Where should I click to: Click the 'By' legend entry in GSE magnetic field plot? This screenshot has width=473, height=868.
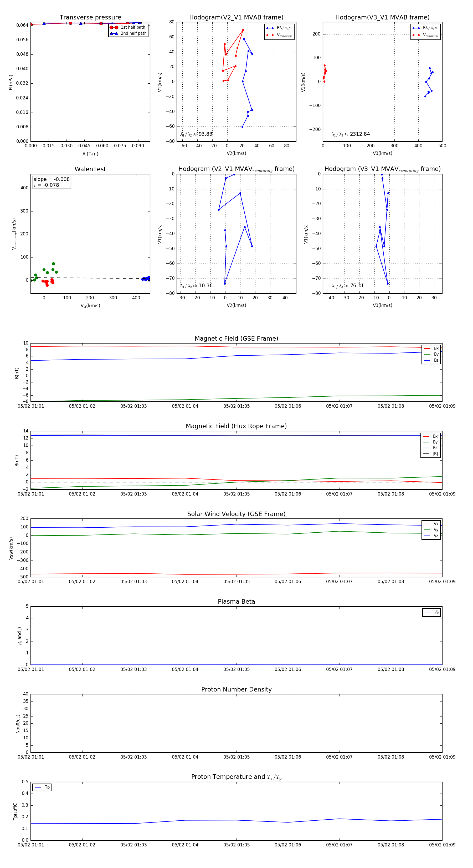point(431,354)
